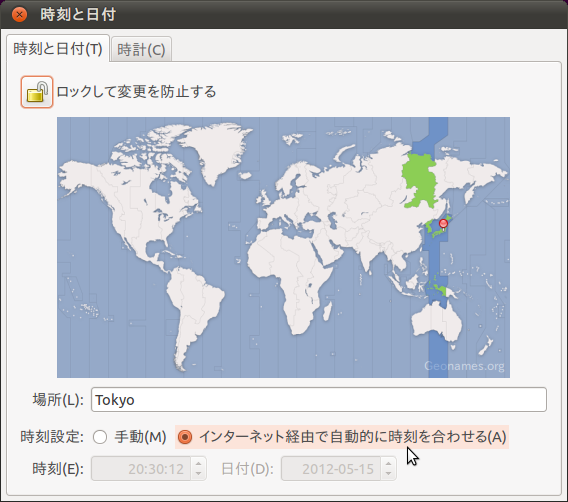The image size is (568, 502).
Task: Select internet auto time sync radio button
Action: [185, 437]
